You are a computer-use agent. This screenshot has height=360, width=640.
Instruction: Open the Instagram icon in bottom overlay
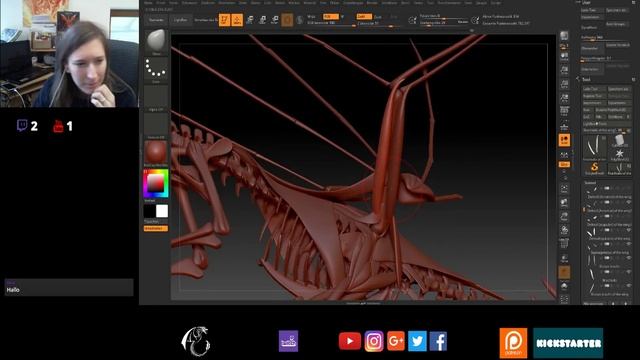pos(374,341)
